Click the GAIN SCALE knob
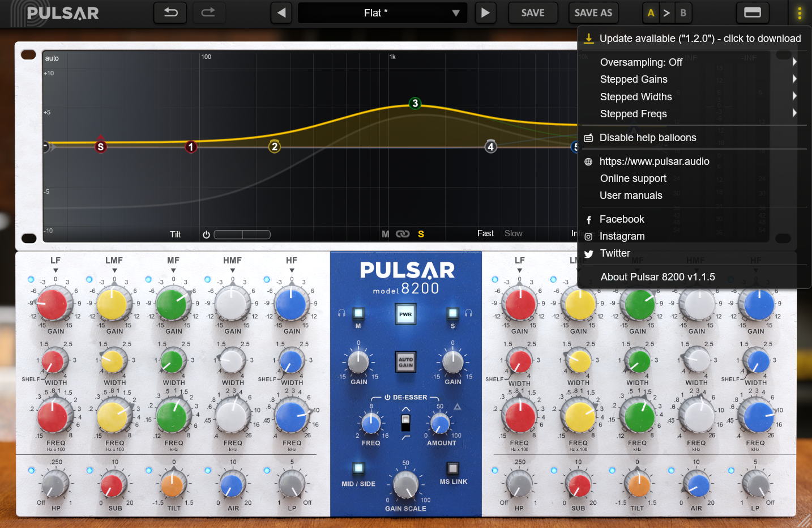 click(405, 484)
